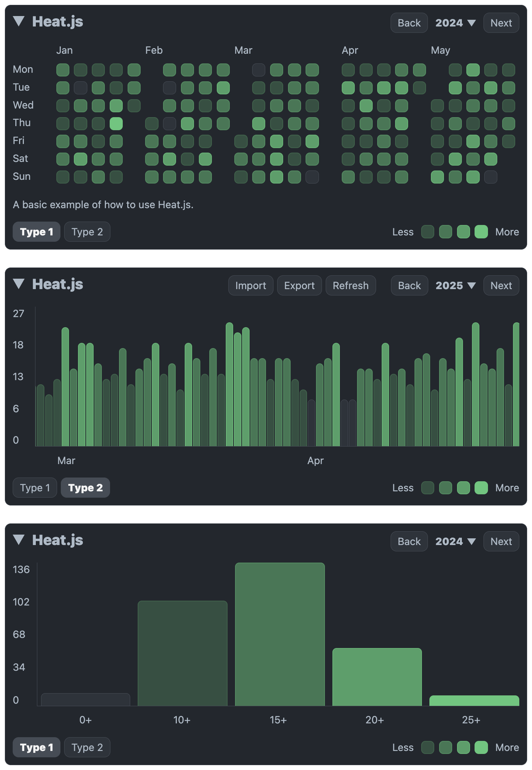Screen dimensions: 532x770
Task: Click Next in the first heatmap panel
Action: click(x=501, y=23)
